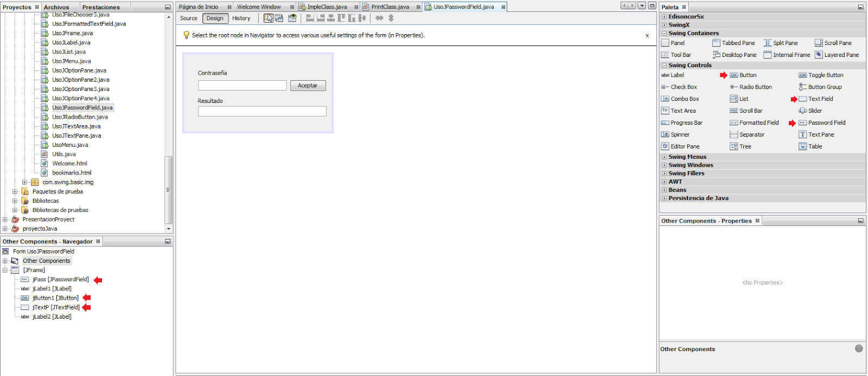This screenshot has width=868, height=376.
Task: Click the Resultado text field on form
Action: point(262,111)
